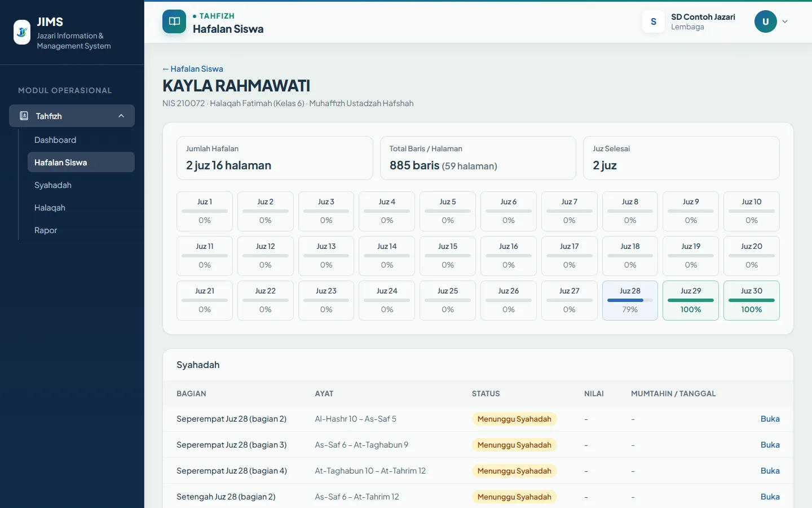Screen dimensions: 812x508
Task: Select the Juz 10 card
Action: click(752, 211)
